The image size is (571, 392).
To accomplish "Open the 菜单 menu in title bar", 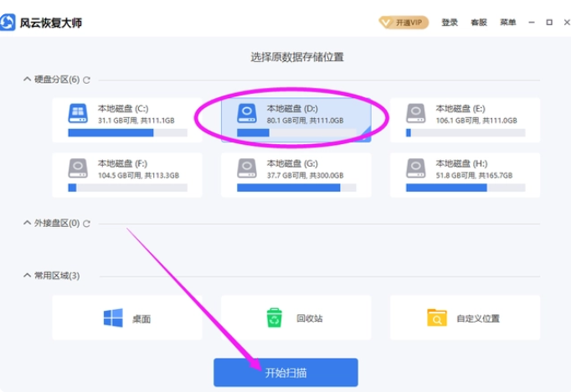I will tap(508, 23).
